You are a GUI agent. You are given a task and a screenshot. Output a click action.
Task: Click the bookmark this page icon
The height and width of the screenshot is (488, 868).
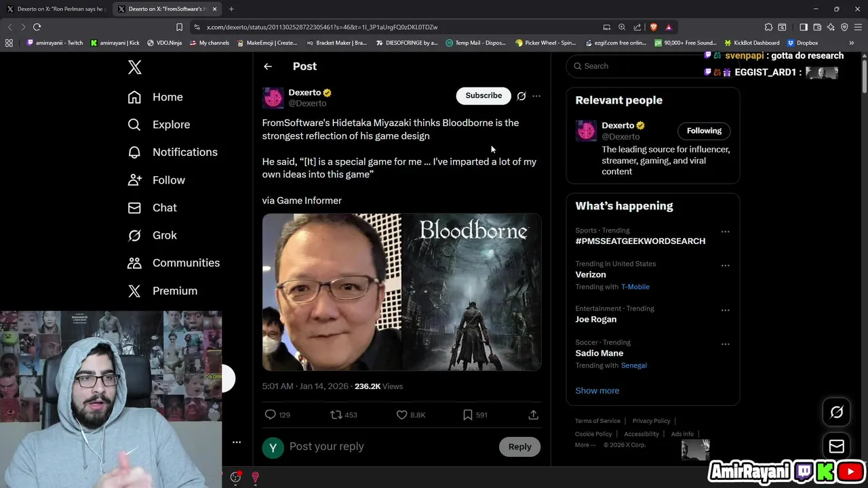[x=179, y=27]
